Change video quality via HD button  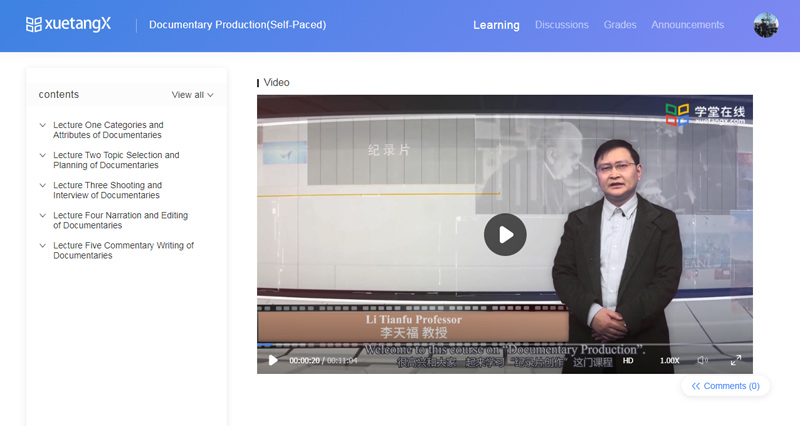[x=629, y=360]
